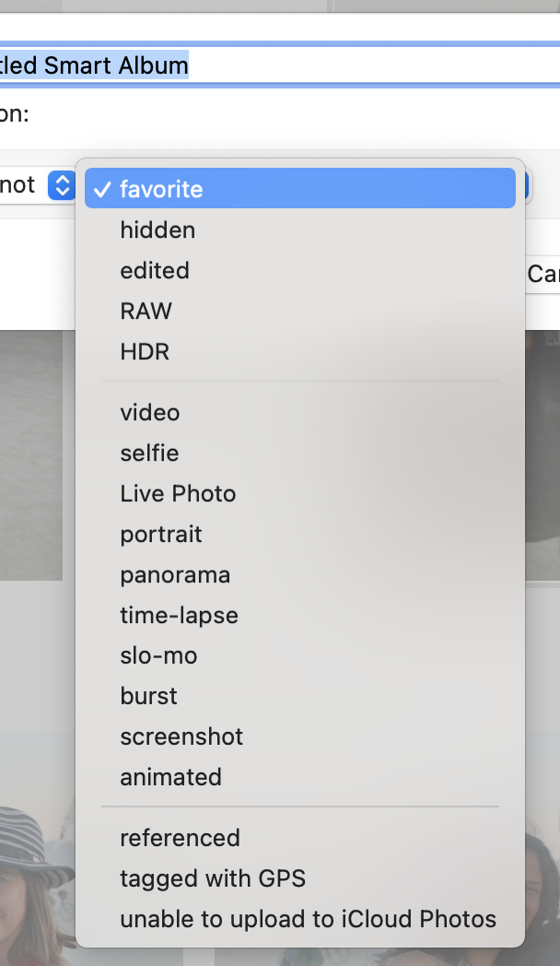Screen dimensions: 560x966
Task: Open the is/is not condition dropdown
Action: click(x=61, y=185)
